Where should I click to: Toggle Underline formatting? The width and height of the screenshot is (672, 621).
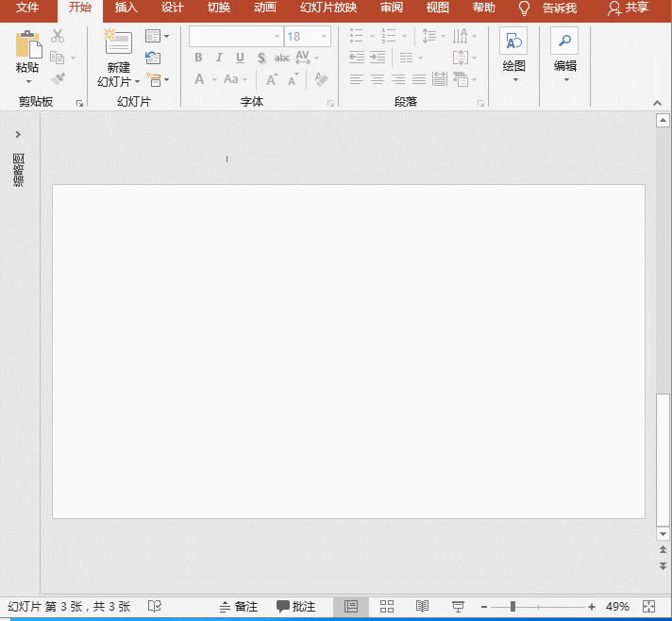click(x=240, y=58)
